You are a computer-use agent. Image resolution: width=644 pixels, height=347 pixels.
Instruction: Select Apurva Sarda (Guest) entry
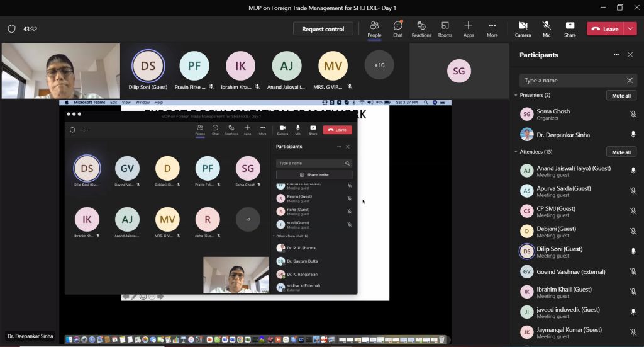(x=577, y=191)
